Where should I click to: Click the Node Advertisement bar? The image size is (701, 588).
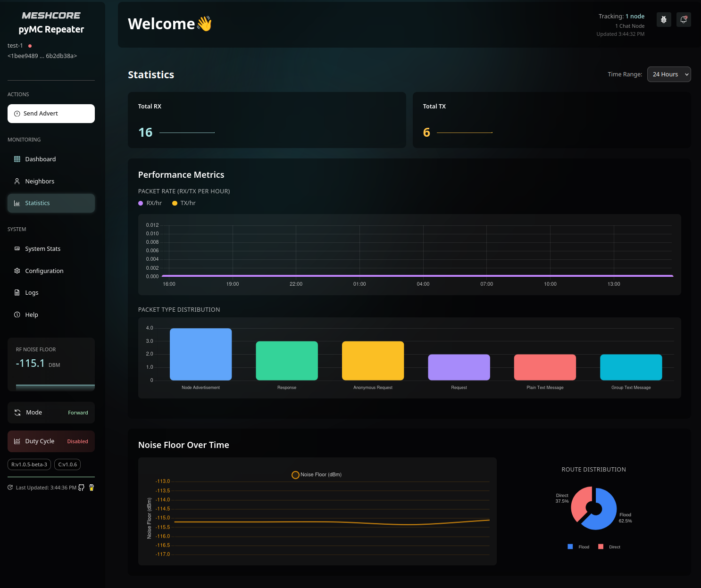200,354
